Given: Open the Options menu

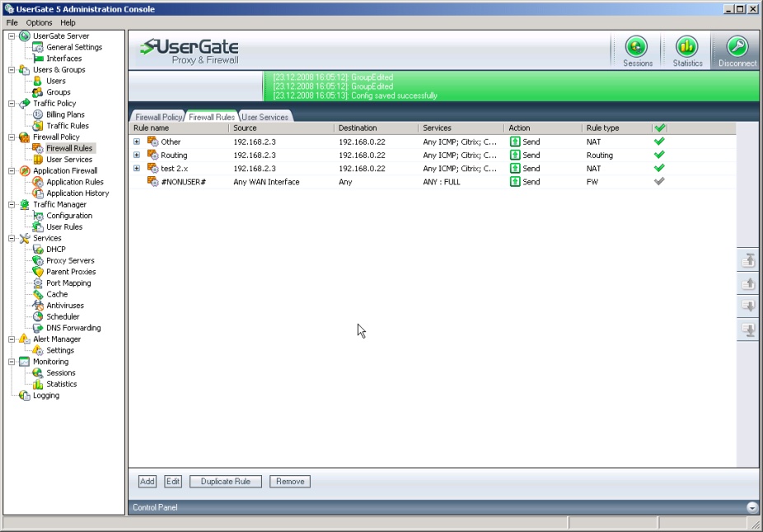Looking at the screenshot, I should [x=39, y=22].
